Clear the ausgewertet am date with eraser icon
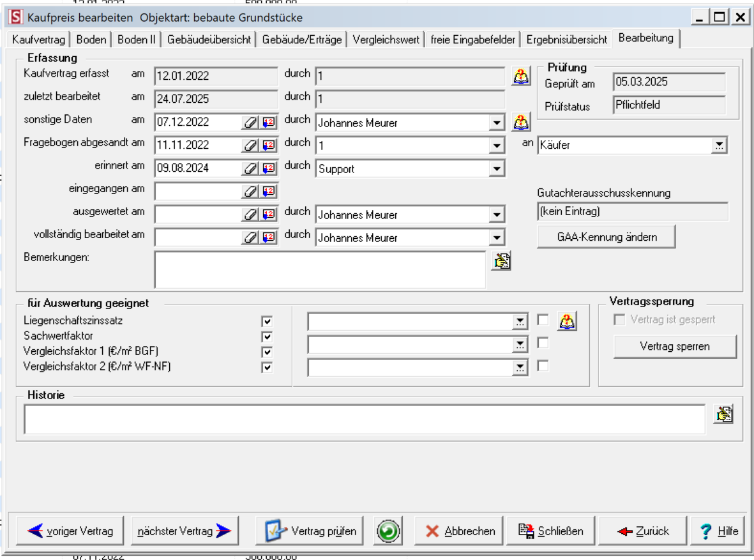Viewport: 754px width, 560px height. pyautogui.click(x=250, y=214)
